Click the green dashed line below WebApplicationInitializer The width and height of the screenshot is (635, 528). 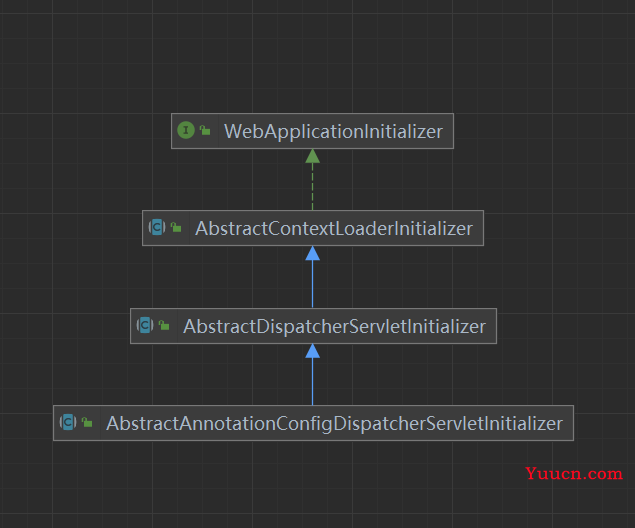pyautogui.click(x=313, y=187)
